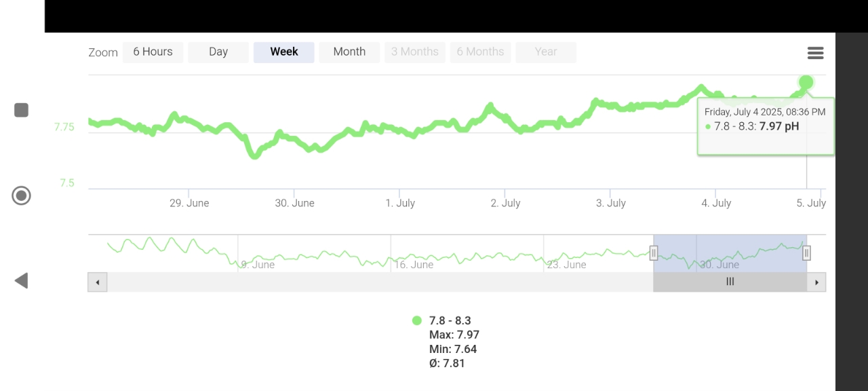The height and width of the screenshot is (391, 868).
Task: Tap the Android back triangle button
Action: tap(22, 280)
